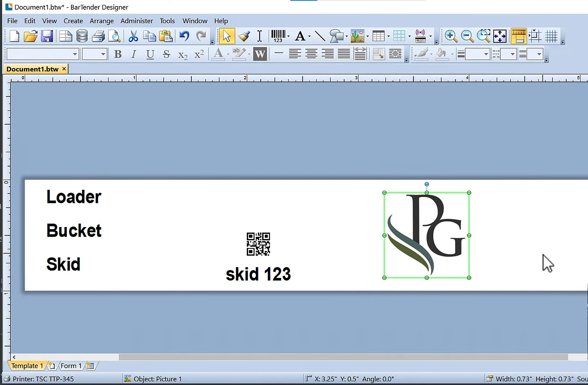Zoom to the selected region
The image size is (588, 385).
click(484, 36)
